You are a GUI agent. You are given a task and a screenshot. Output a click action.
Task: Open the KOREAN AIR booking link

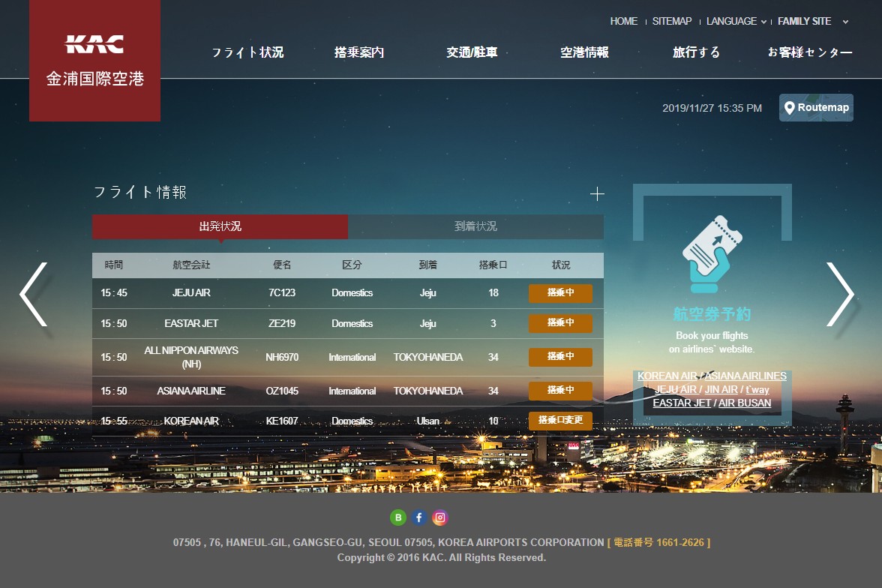click(x=667, y=376)
